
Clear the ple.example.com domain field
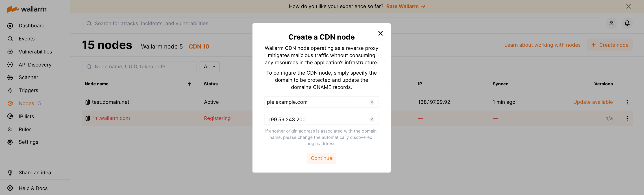[x=372, y=102]
